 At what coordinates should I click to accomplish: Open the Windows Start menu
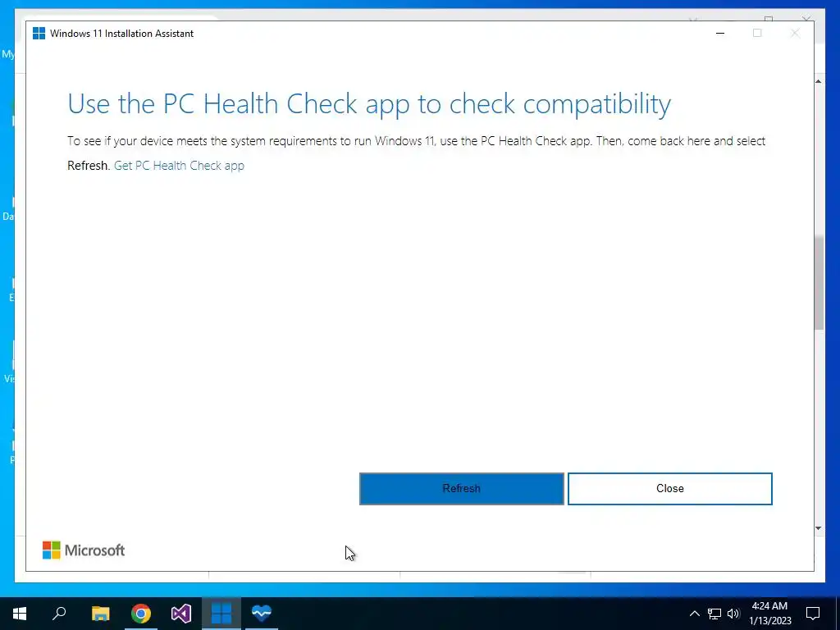tap(20, 614)
